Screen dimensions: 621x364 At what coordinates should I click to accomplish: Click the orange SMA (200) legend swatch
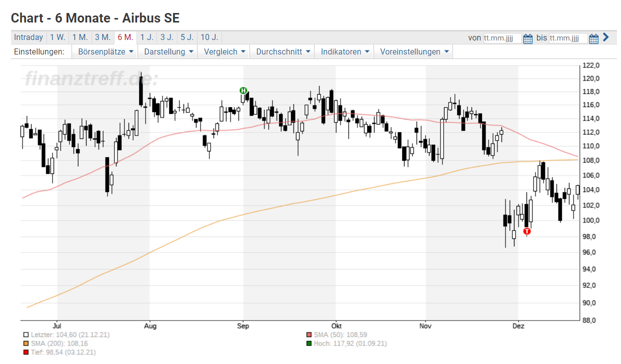coord(26,343)
